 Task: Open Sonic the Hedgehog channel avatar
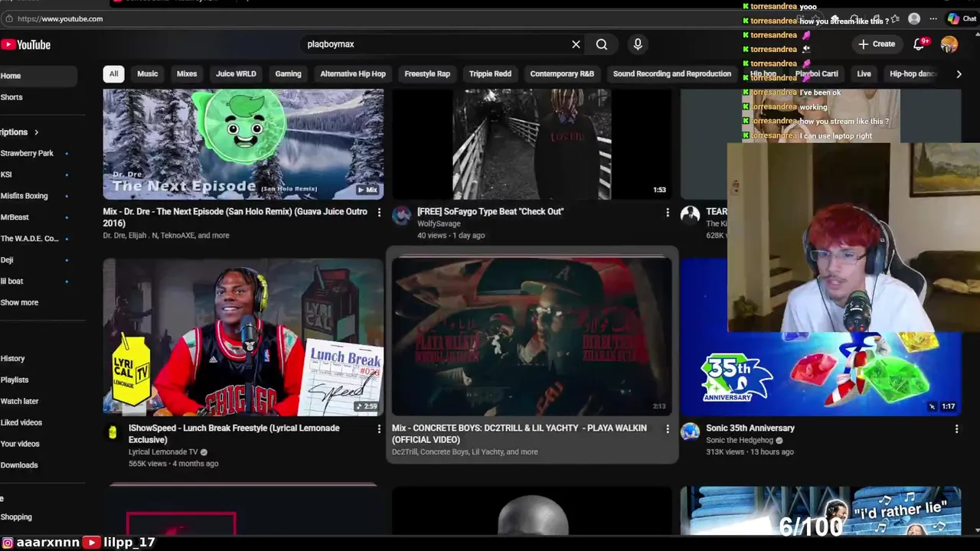click(x=690, y=432)
